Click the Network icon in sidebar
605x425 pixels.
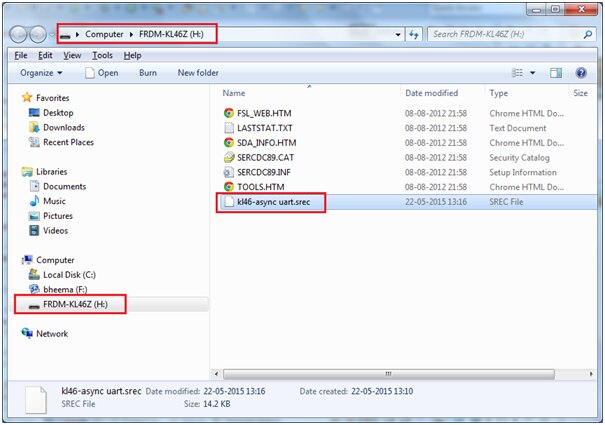[27, 333]
